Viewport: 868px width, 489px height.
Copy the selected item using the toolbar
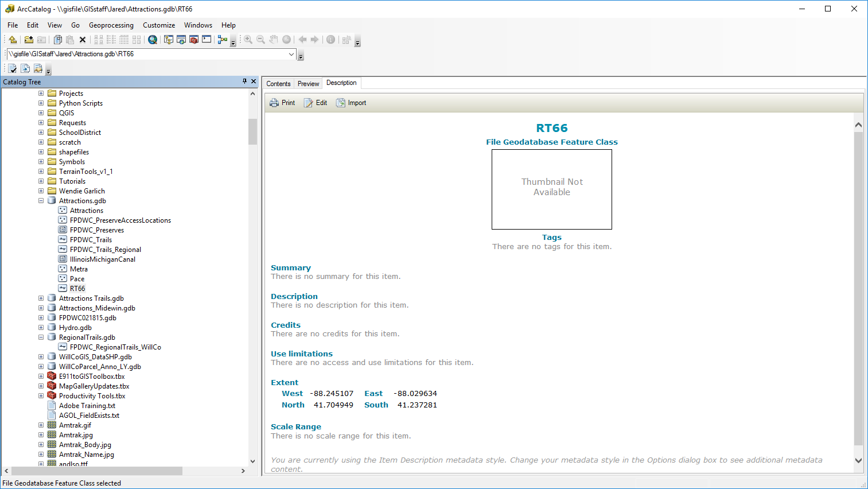(x=57, y=40)
